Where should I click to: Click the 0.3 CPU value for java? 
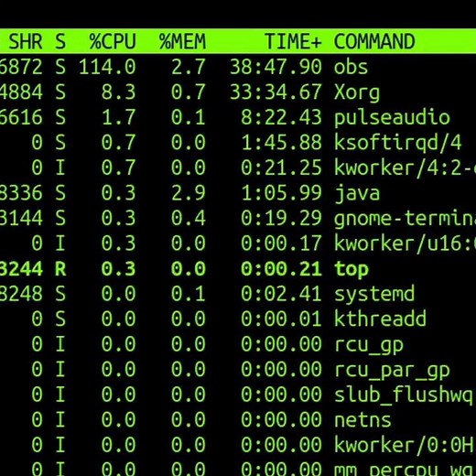click(118, 193)
